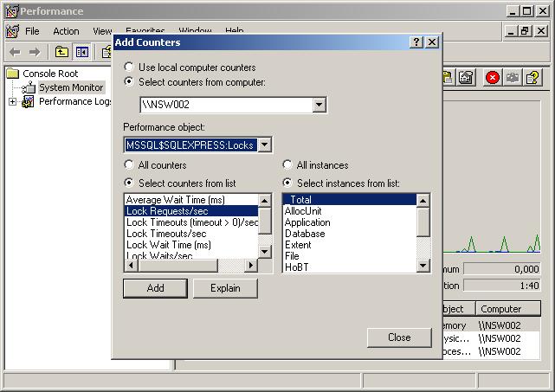Choose the "All counters" radio button

tap(130, 165)
